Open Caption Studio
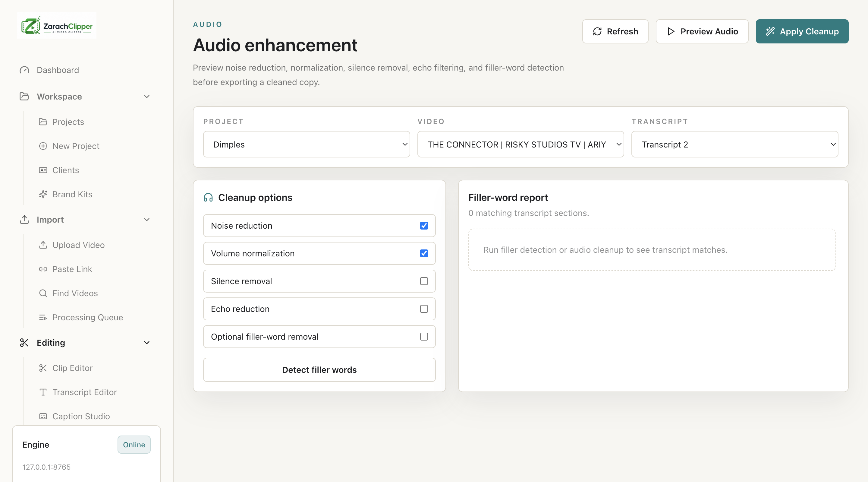Viewport: 868px width, 482px height. [81, 416]
